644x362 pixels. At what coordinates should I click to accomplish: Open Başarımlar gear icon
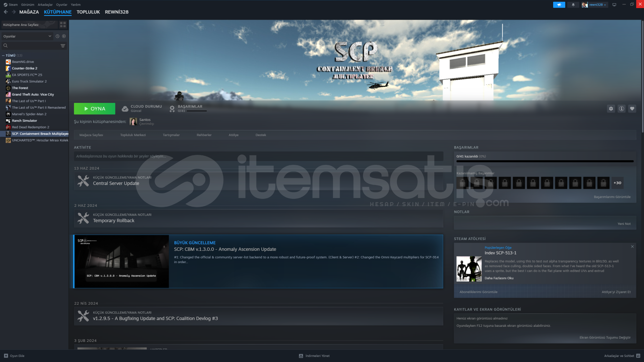(x=172, y=109)
